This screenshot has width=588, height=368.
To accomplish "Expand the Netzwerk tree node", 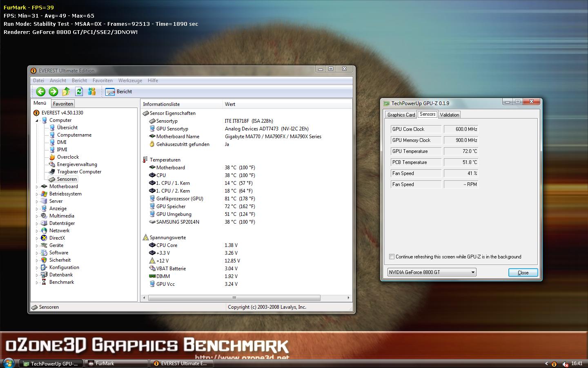I will pyautogui.click(x=37, y=231).
